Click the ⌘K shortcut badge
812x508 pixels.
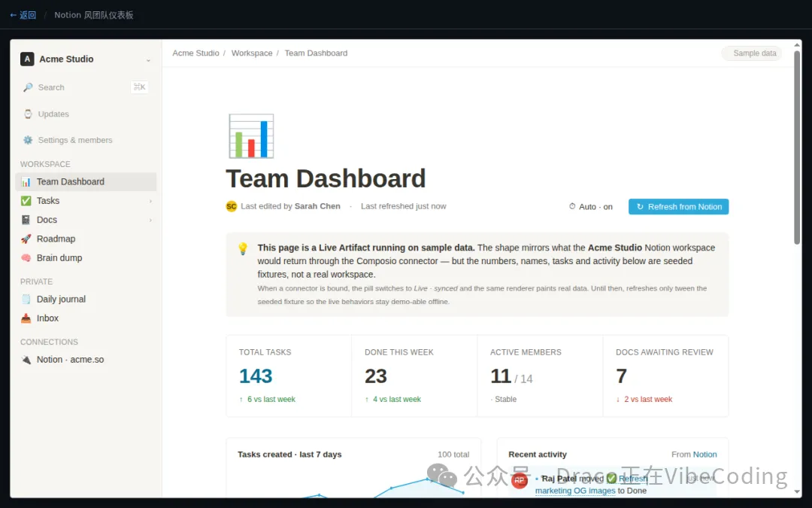pos(139,87)
